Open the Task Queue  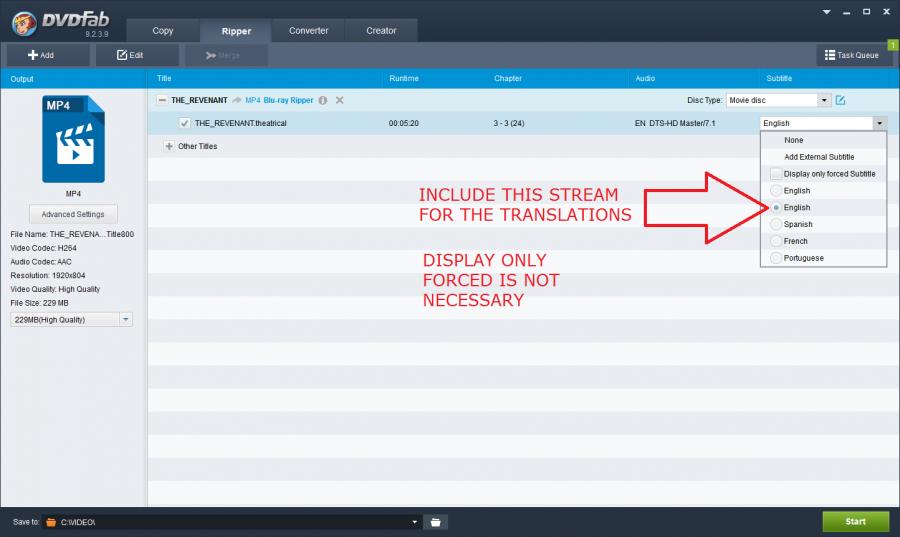(851, 55)
